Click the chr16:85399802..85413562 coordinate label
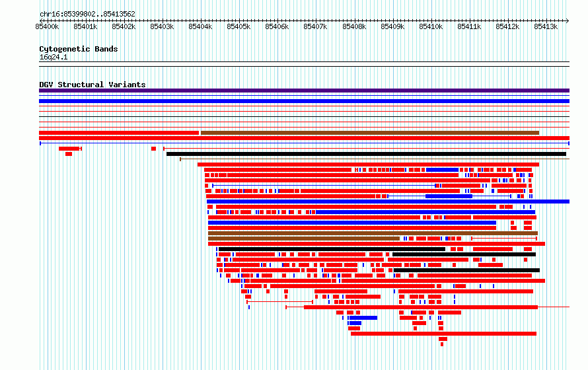Viewport: 588px width, 370px height. point(87,14)
